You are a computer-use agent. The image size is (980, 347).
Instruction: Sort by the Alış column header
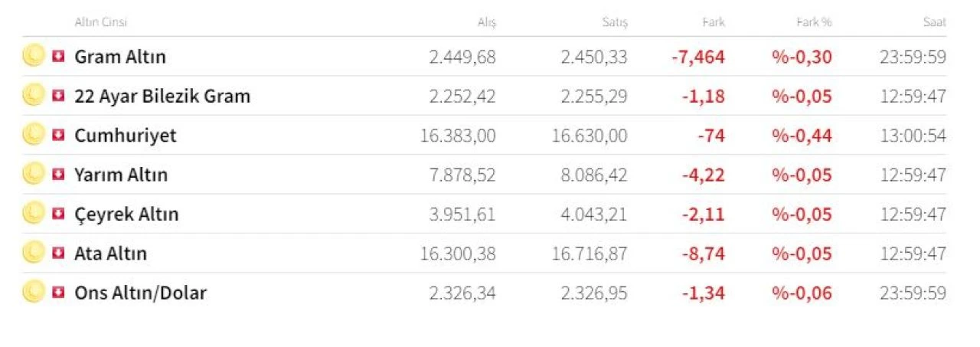(487, 23)
